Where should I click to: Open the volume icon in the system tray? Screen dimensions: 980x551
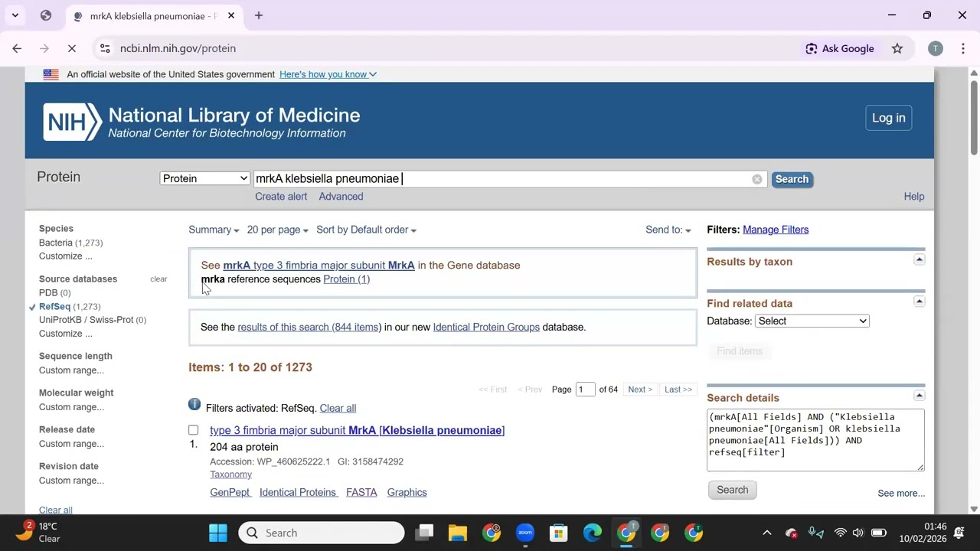[857, 533]
